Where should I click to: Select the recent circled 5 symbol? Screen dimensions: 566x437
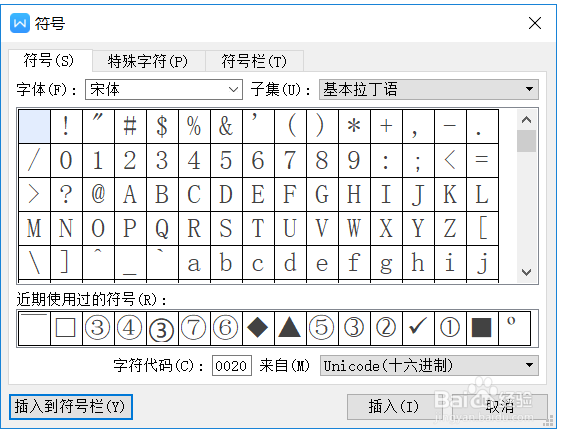(x=322, y=328)
